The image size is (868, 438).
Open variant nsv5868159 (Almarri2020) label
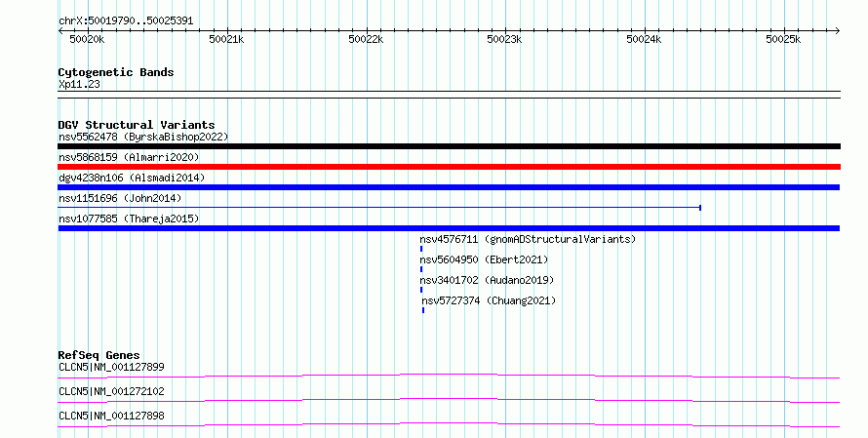(x=129, y=157)
